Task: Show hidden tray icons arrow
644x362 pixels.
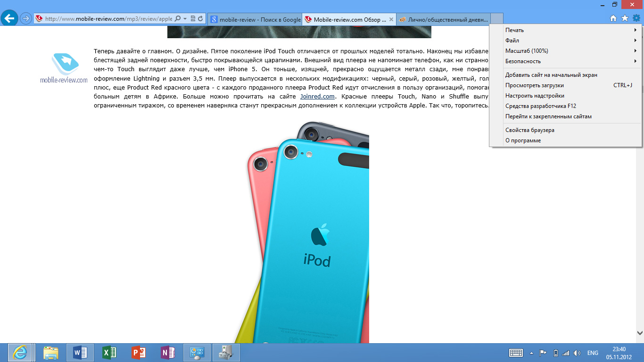Action: click(532, 353)
